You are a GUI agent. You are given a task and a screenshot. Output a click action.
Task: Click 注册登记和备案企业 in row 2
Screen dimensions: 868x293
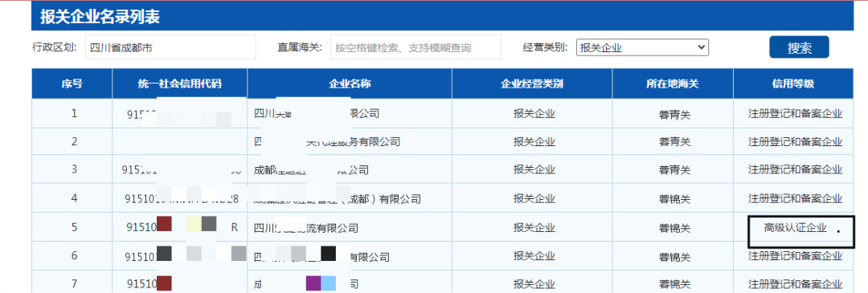click(795, 141)
